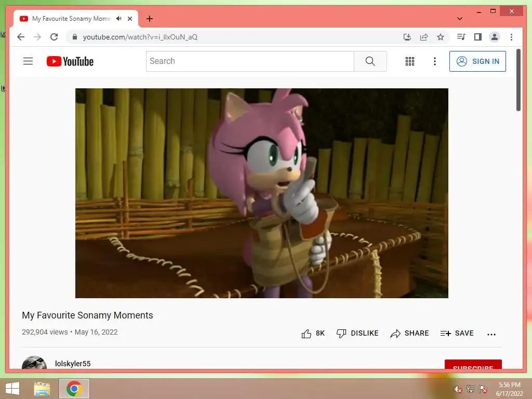532x399 pixels.
Task: Click the video player to pause
Action: tap(262, 193)
